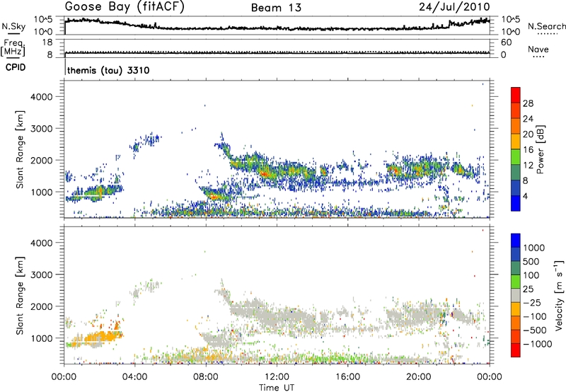The height and width of the screenshot is (392, 566).
Task: Click the 'Power [dB]' colorbar title
Action: 540,149
